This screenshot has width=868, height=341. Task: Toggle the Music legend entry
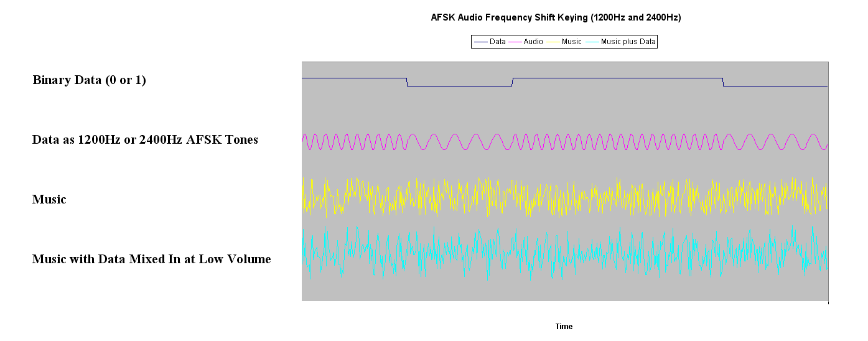coord(571,42)
